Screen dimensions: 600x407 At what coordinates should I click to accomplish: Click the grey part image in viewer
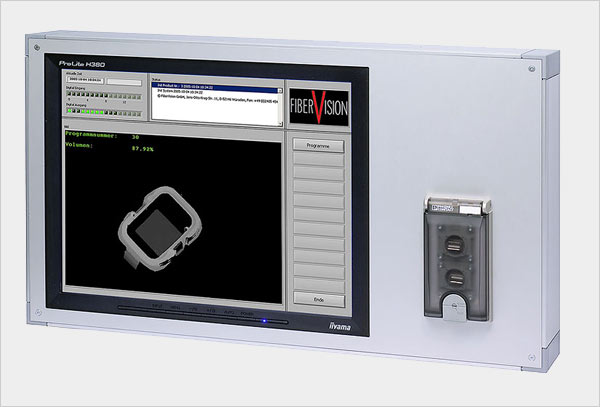pyautogui.click(x=161, y=232)
